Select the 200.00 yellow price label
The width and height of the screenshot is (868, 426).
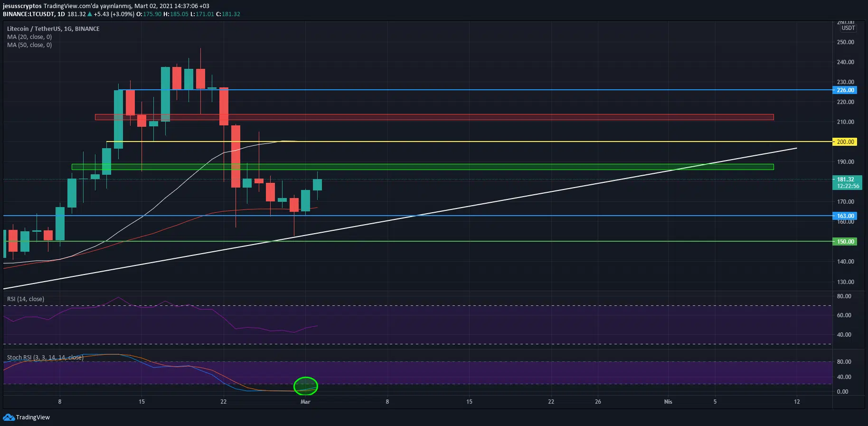(x=845, y=142)
